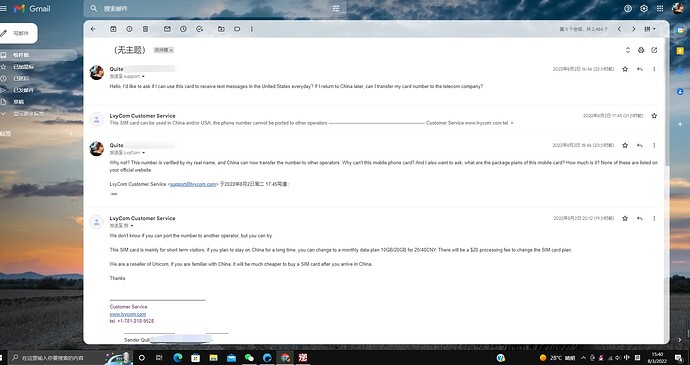Image resolution: width=690 pixels, height=365 pixels.
Task: Star the collapsed LvyCom Customer Service message
Action: pos(654,116)
